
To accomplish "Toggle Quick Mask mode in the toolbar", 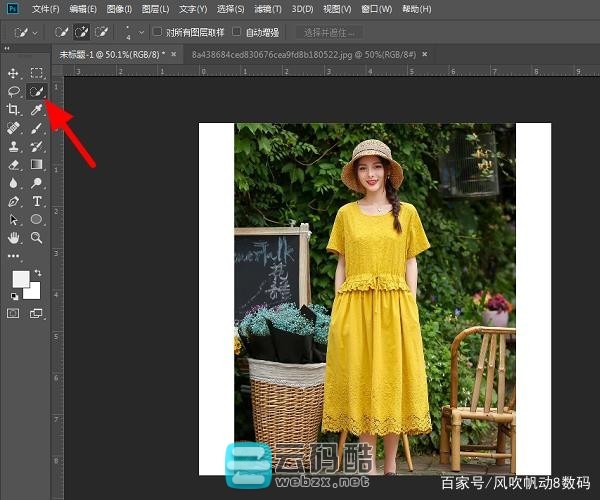I will coord(14,313).
